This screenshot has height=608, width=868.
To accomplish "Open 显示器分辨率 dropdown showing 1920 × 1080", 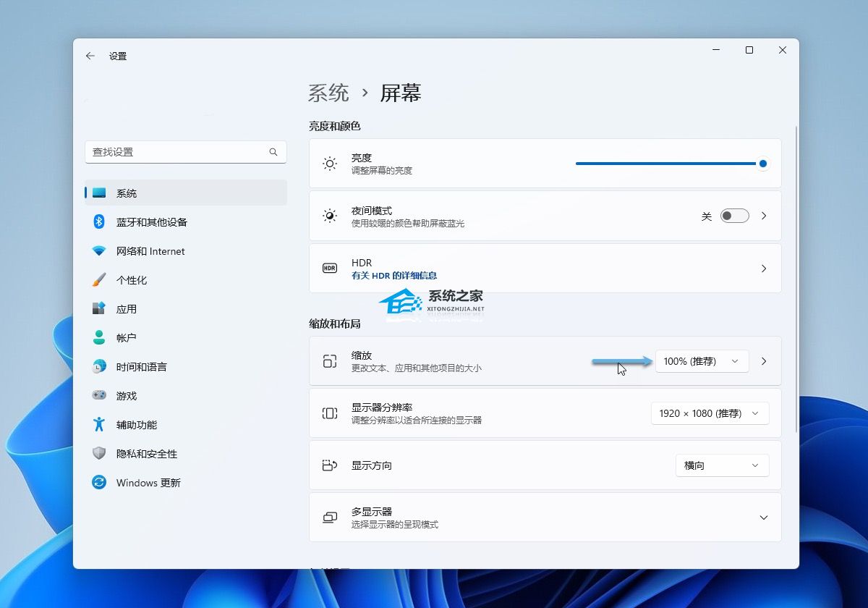I will click(x=709, y=413).
